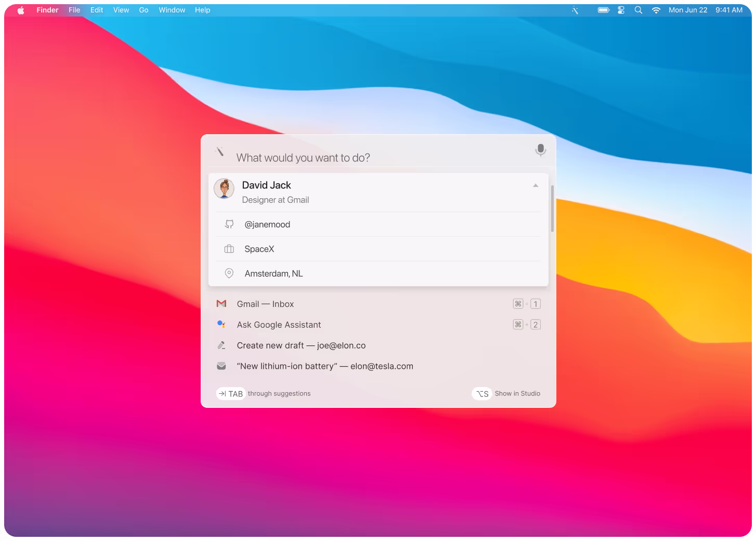This screenshot has height=541, width=756.
Task: Click the launcher scrollbar
Action: (x=552, y=209)
